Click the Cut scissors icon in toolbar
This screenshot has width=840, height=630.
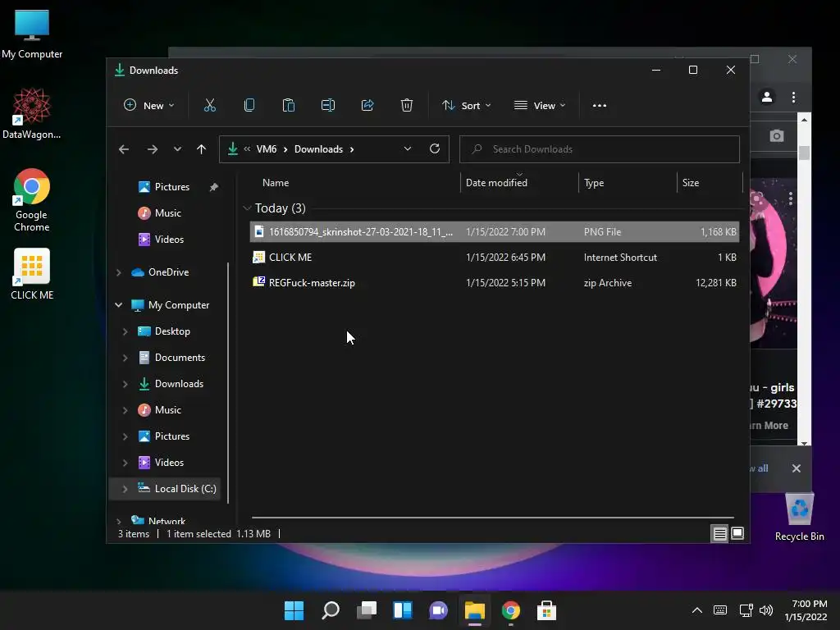tap(209, 106)
